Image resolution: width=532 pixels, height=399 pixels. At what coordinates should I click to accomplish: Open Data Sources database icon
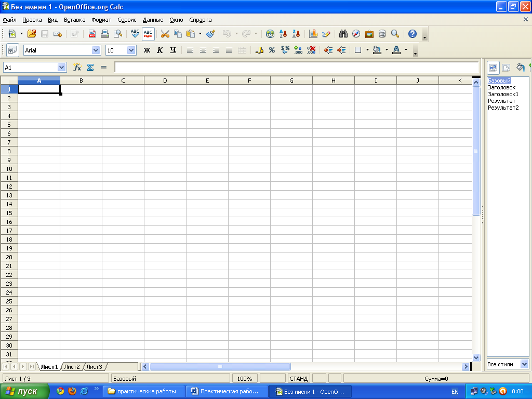coord(382,34)
